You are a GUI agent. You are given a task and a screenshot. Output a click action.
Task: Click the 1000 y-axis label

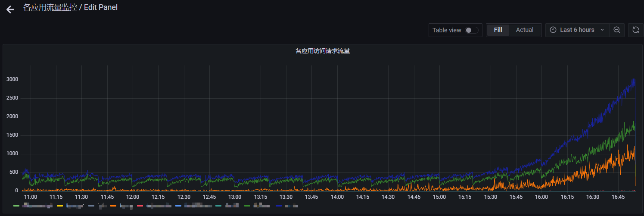coord(12,154)
